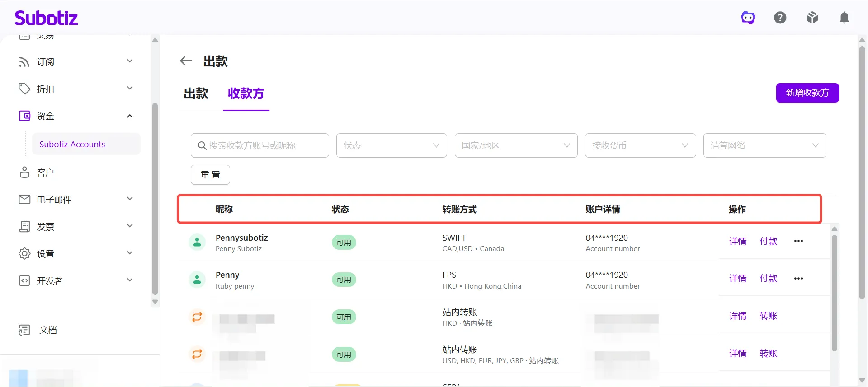The height and width of the screenshot is (387, 868).
Task: Expand the 设置 menu
Action: coord(130,253)
